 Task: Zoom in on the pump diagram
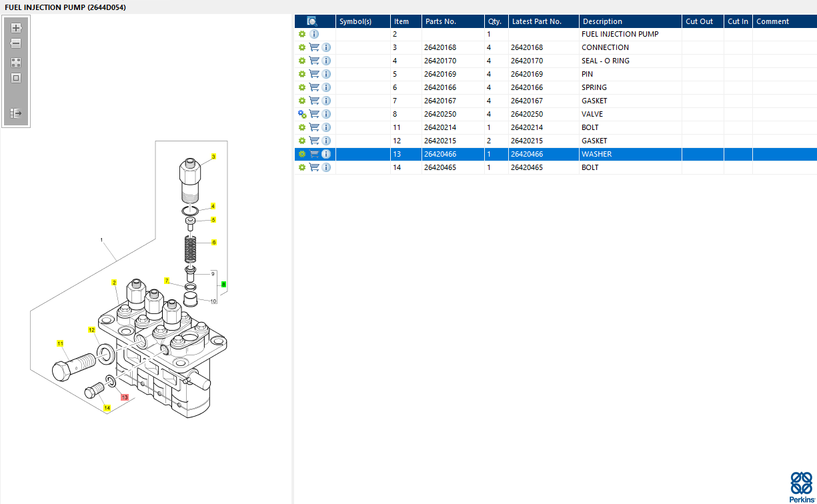(x=16, y=28)
